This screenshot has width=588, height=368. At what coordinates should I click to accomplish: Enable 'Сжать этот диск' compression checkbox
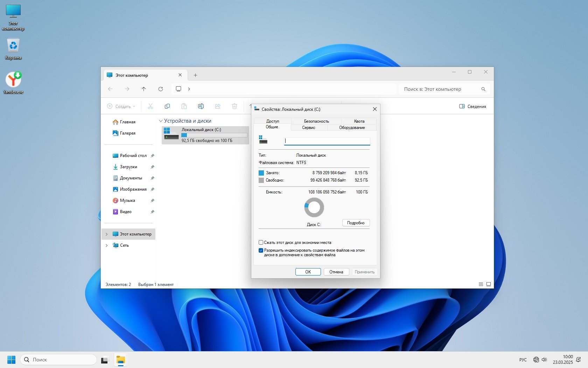click(261, 243)
